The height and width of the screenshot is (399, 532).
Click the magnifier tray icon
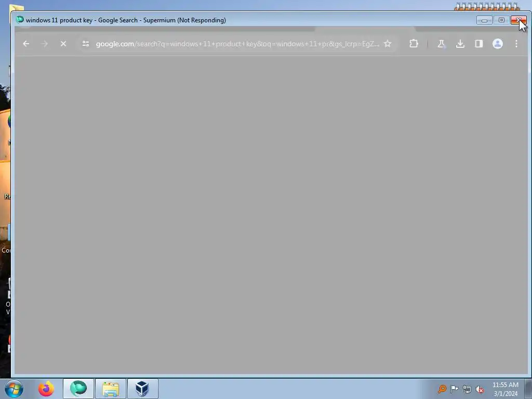tap(442, 389)
